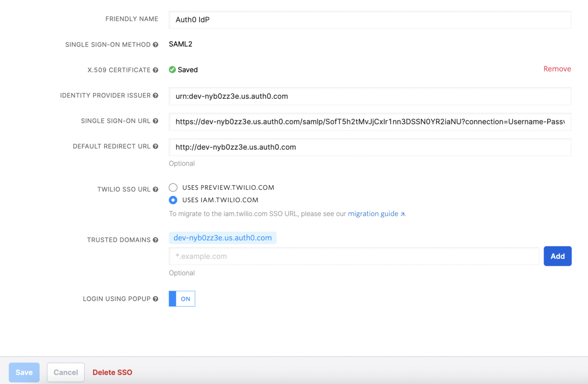Click Delete SSO
The height and width of the screenshot is (384, 588).
click(112, 372)
